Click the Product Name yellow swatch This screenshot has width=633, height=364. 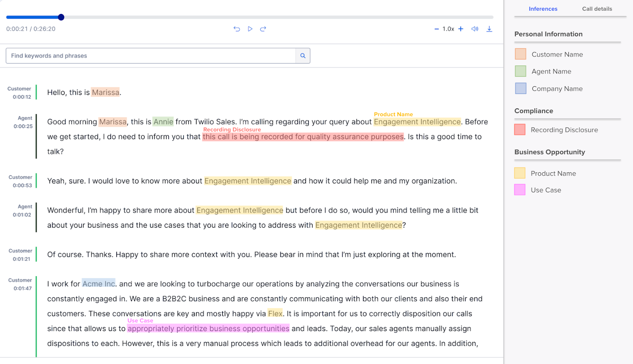tap(519, 173)
